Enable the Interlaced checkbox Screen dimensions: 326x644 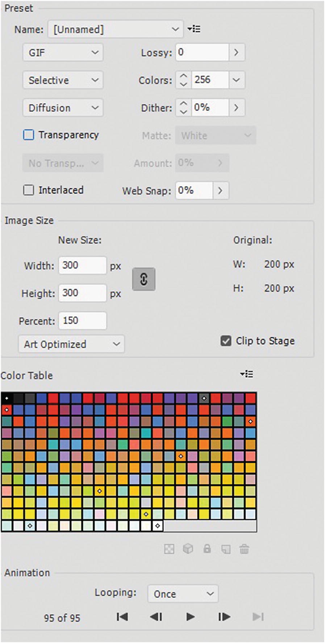pyautogui.click(x=29, y=190)
